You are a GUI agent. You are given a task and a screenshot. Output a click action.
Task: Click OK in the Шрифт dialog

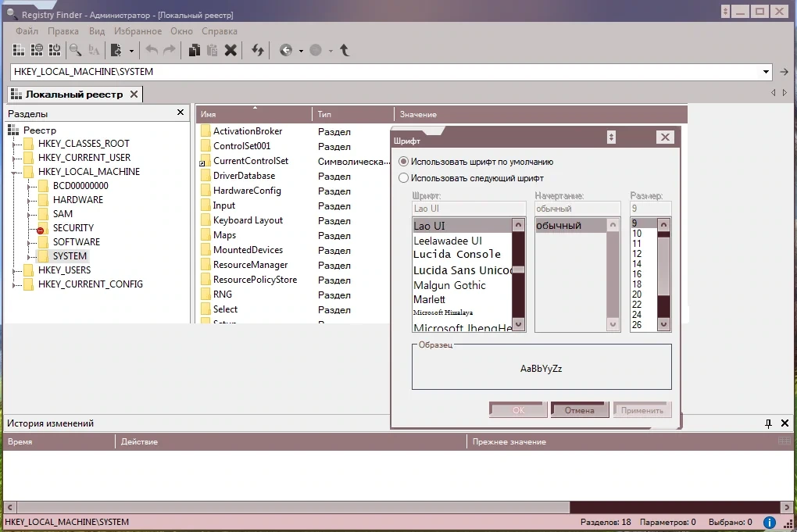[519, 409]
